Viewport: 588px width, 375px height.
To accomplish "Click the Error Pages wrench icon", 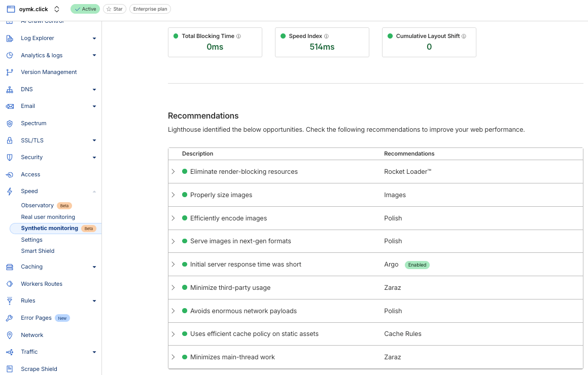I will click(x=10, y=318).
